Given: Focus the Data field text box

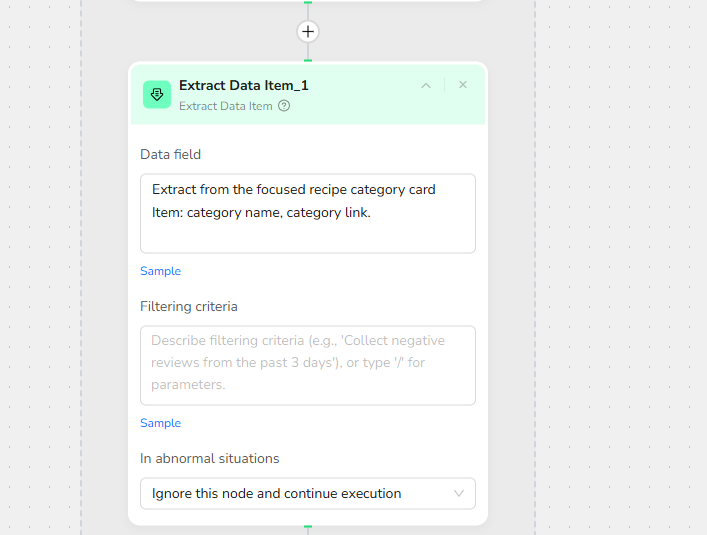Looking at the screenshot, I should 307,213.
